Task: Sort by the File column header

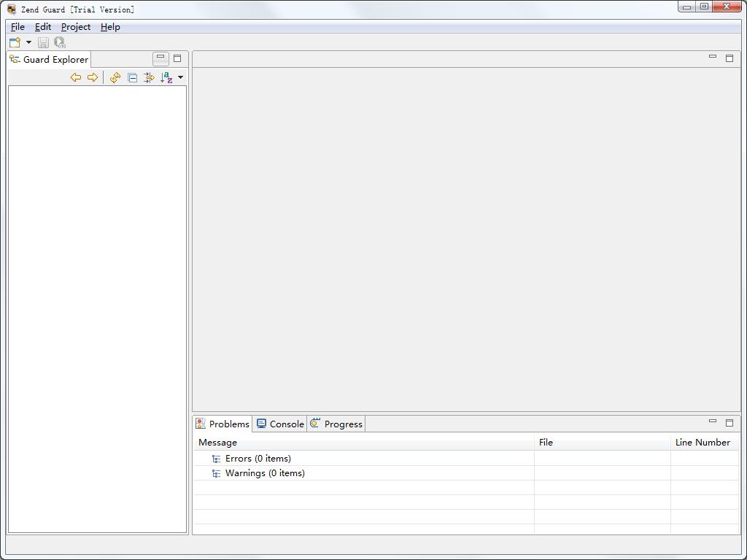Action: 602,443
